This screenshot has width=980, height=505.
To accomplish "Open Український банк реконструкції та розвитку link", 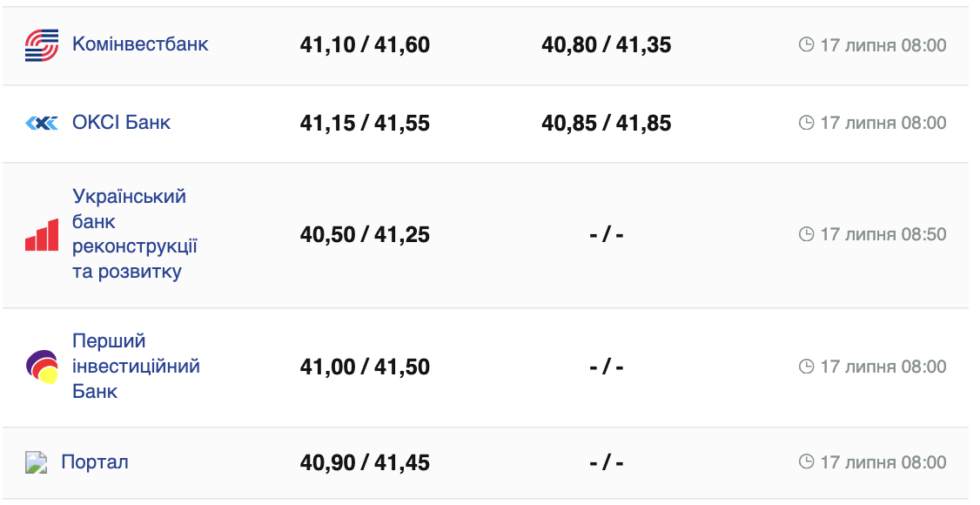I will pyautogui.click(x=135, y=234).
